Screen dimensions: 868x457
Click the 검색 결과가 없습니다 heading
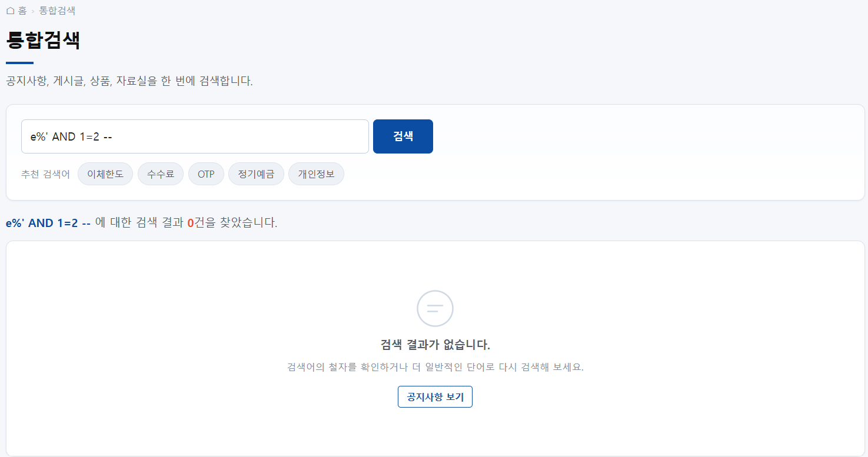coord(435,345)
